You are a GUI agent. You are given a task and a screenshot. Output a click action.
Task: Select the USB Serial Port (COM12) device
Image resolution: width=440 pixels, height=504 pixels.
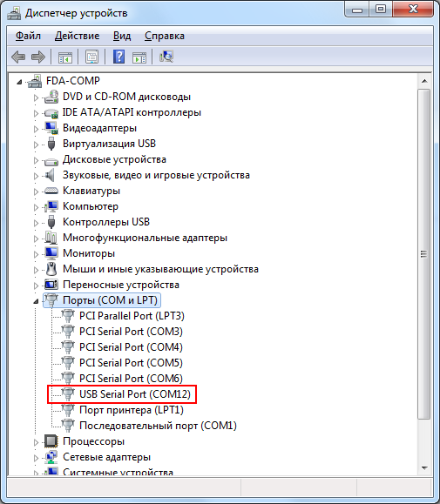(135, 394)
